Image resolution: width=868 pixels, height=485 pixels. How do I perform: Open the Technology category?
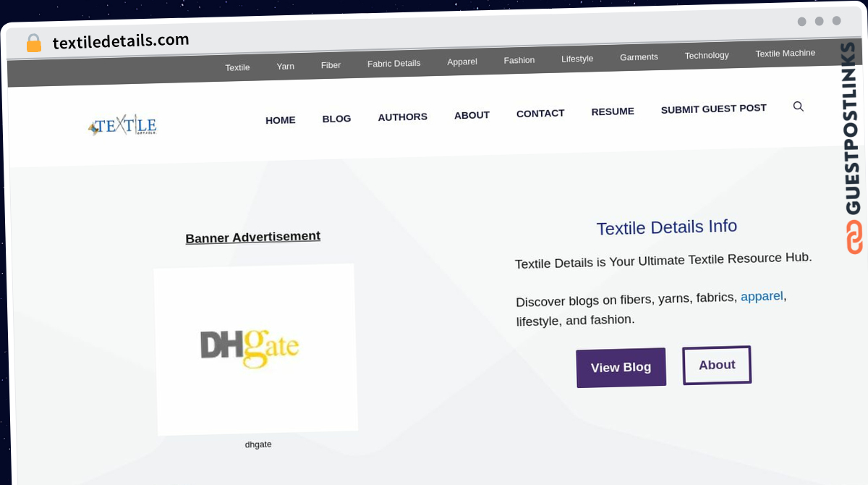click(x=707, y=56)
